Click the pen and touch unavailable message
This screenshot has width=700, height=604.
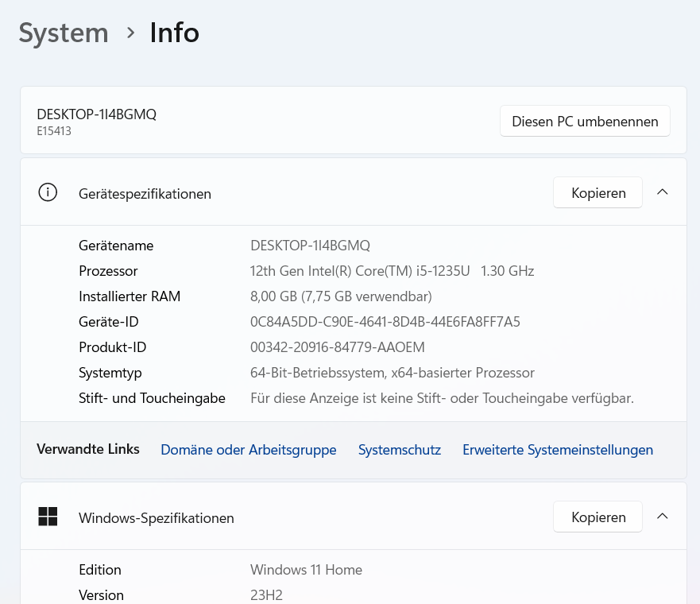(x=442, y=398)
